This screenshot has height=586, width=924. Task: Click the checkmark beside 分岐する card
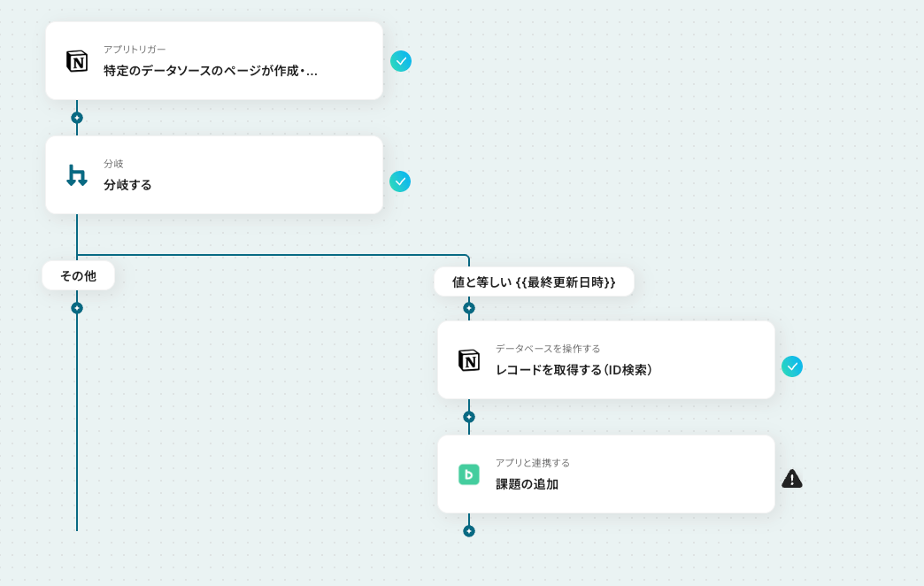[x=400, y=181]
